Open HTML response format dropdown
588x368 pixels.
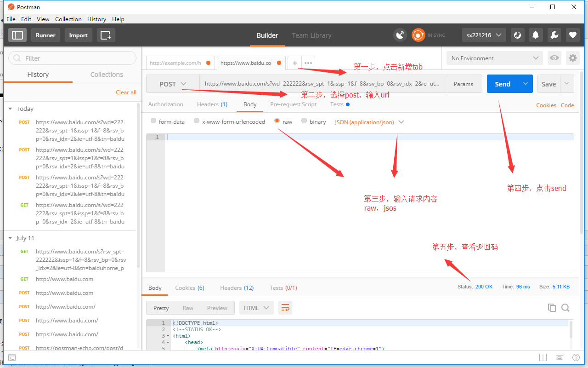(x=256, y=308)
